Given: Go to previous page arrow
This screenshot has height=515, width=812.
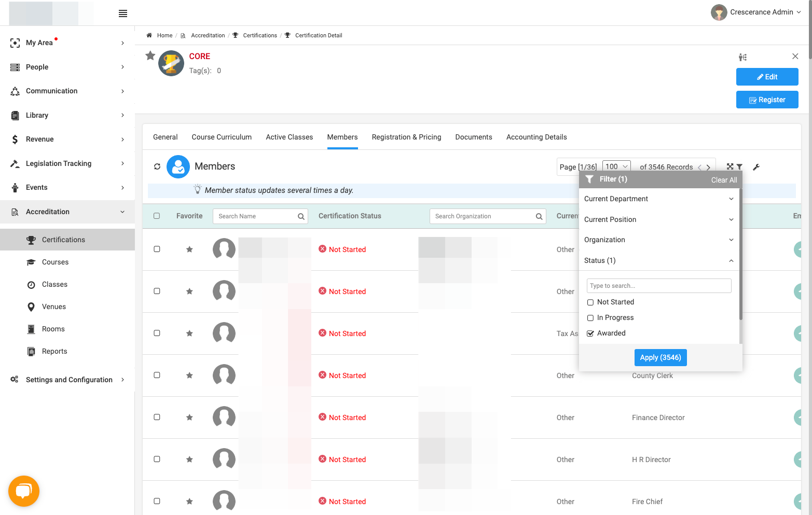Looking at the screenshot, I should coord(699,167).
